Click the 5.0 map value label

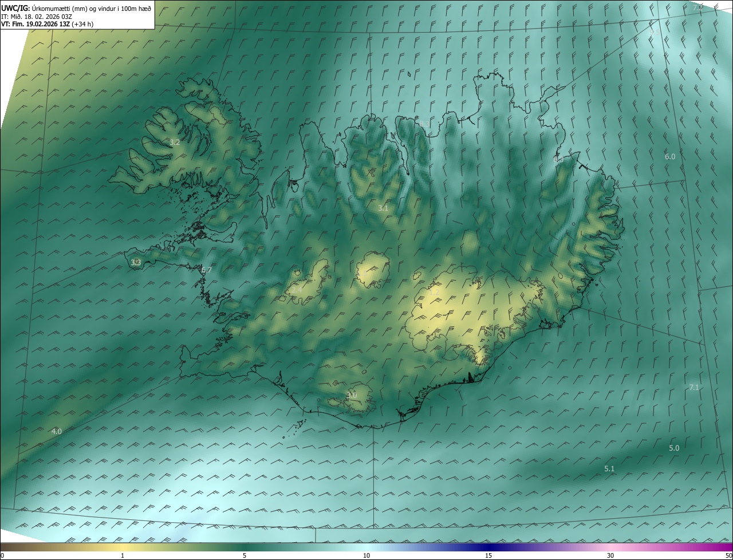[674, 448]
